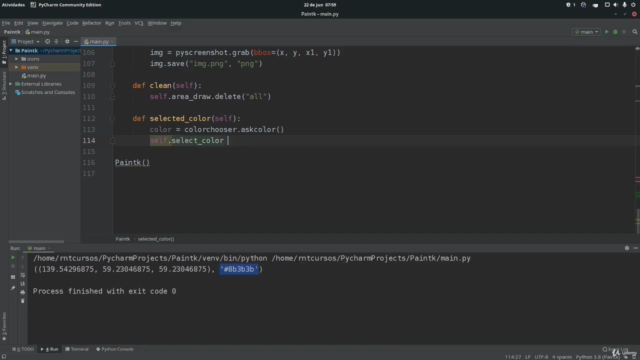This screenshot has width=640, height=360.
Task: Close the main tab in Run panel
Action: point(49,248)
